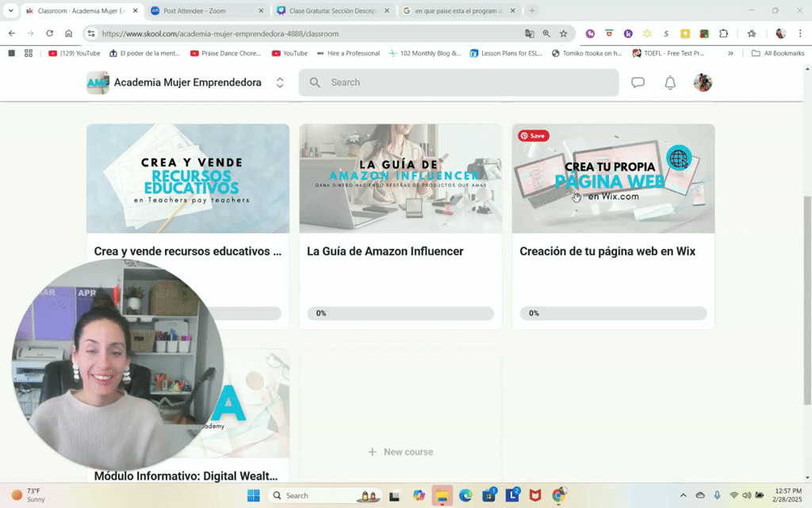Switch to Clase Gratuita: Sección Descrip tab
The width and height of the screenshot is (812, 508).
[331, 10]
